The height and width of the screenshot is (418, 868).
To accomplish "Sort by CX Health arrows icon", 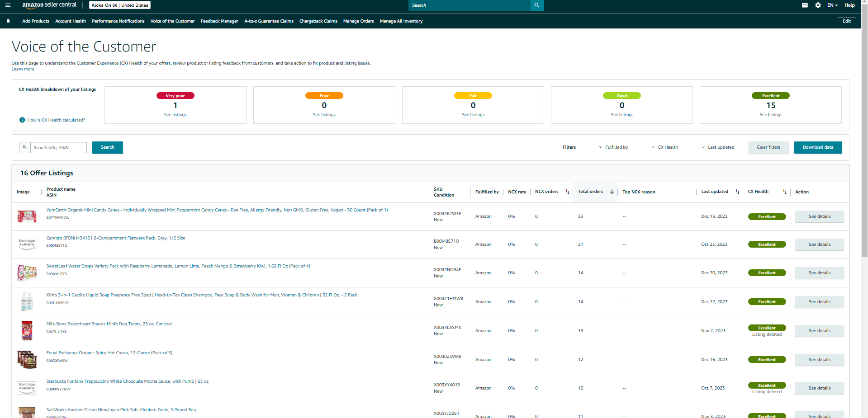I will coord(784,192).
